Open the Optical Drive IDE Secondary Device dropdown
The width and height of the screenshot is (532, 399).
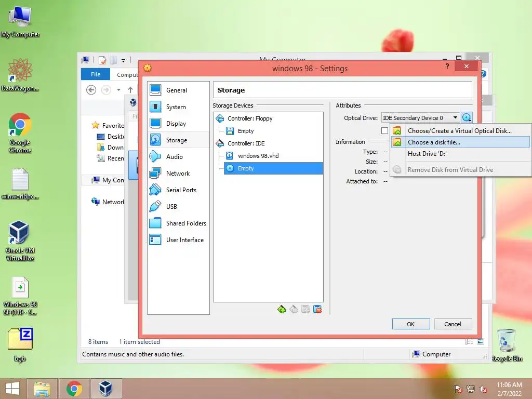(x=420, y=118)
